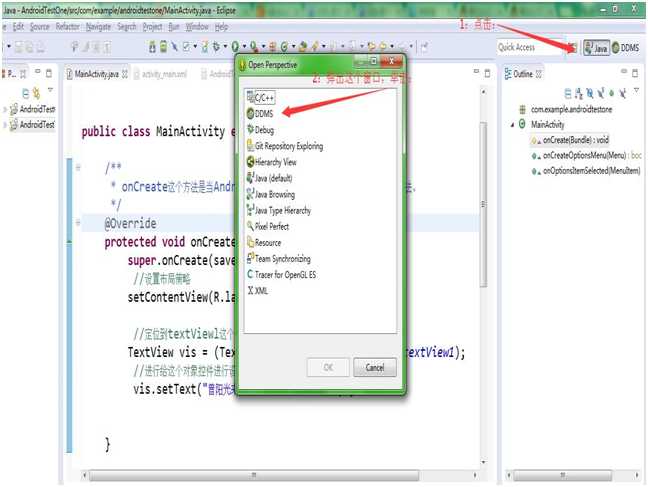Click the Git Repository Exploring icon

click(x=250, y=146)
